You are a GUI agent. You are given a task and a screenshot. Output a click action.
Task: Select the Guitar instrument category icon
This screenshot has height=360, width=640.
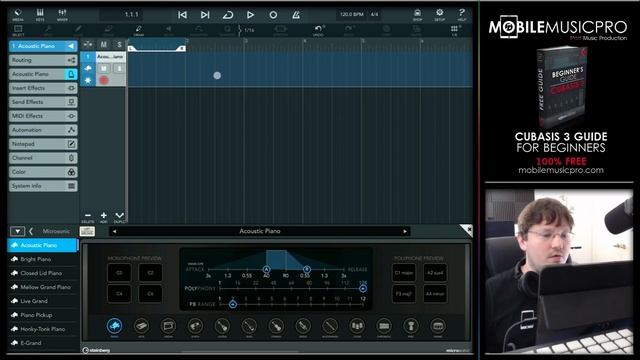pos(222,327)
